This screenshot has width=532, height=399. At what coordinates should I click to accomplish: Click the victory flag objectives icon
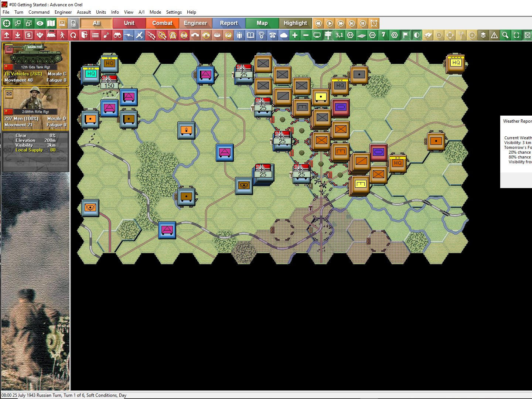405,35
